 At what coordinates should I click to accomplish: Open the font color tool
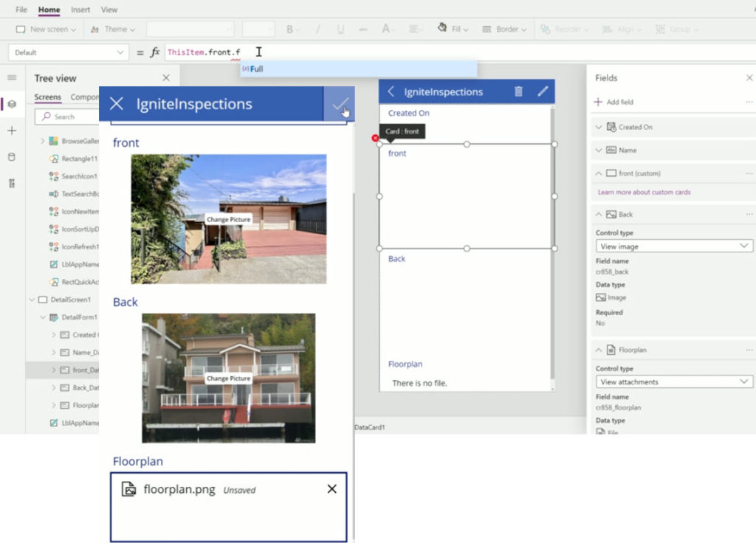coord(386,30)
